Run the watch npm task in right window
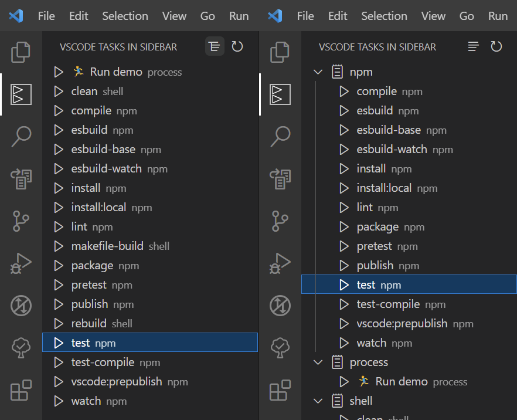517x420 pixels. [344, 343]
